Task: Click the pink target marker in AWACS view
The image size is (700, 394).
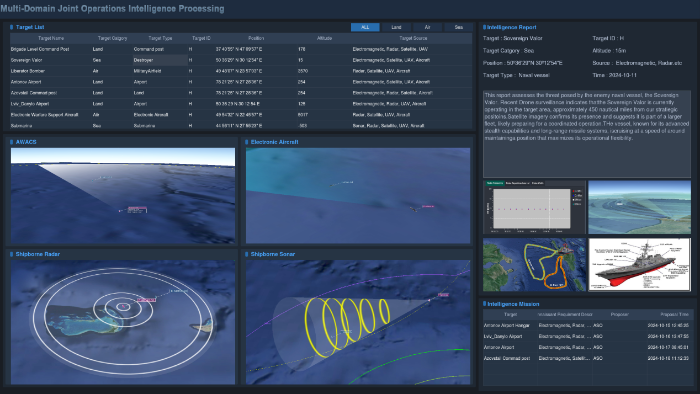Action: point(137,209)
